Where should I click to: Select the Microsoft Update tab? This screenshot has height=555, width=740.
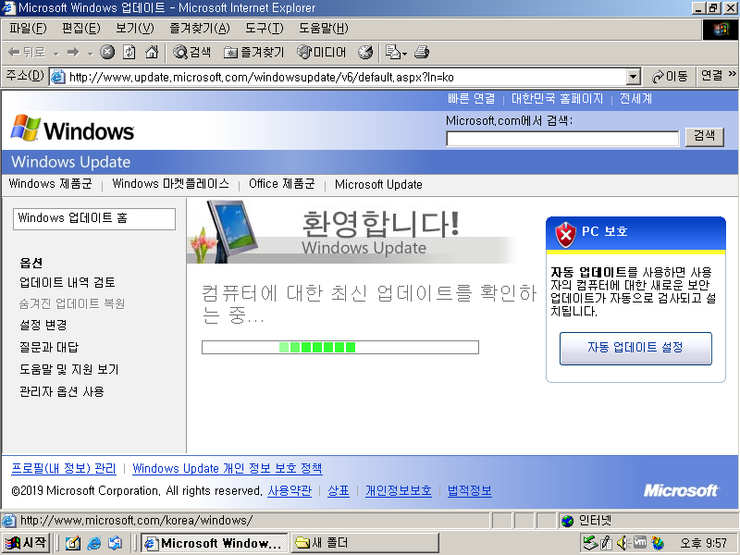pyautogui.click(x=378, y=185)
